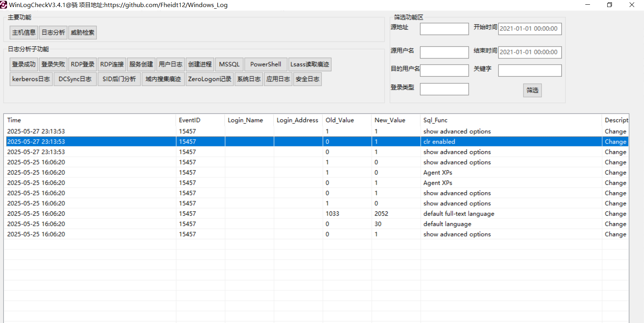This screenshot has height=323, width=644.
Task: Open ZeroLogon记录 analysis
Action: coord(210,79)
